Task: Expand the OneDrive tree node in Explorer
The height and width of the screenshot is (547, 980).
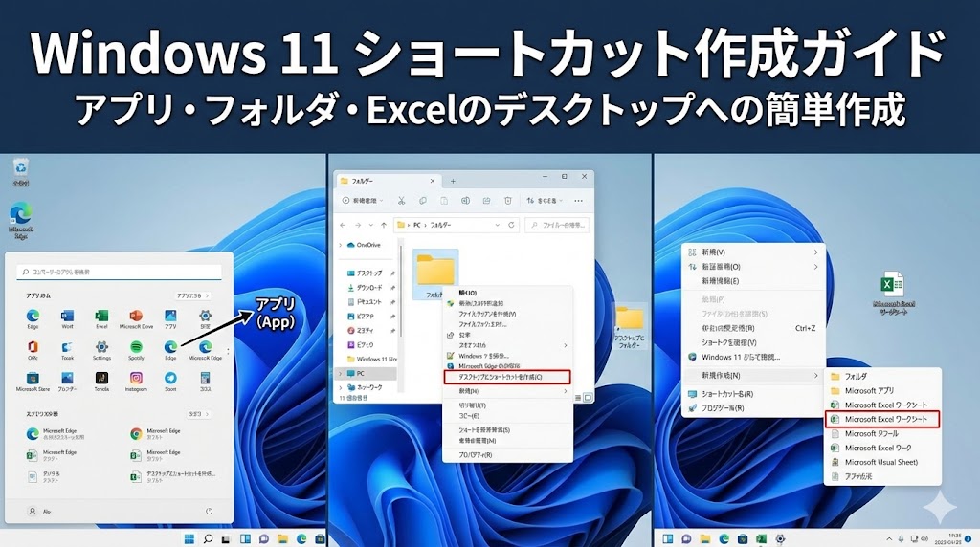Action: click(x=340, y=245)
